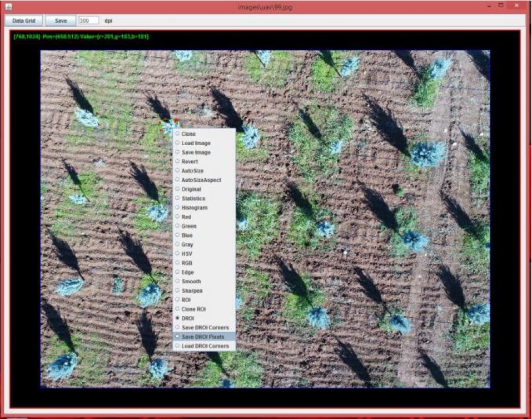Switch to the Red channel option
This screenshot has width=532, height=419.
tap(187, 217)
